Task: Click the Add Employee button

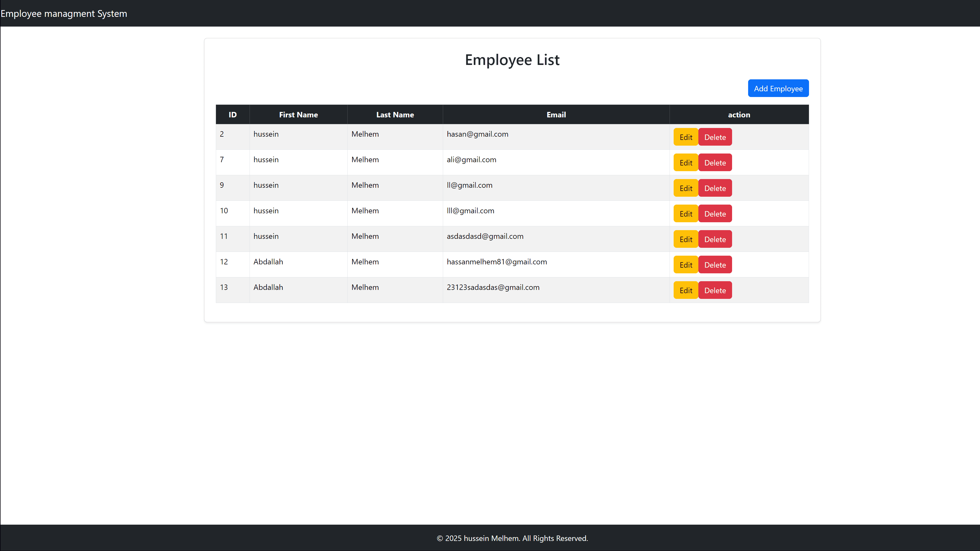Action: click(778, 88)
